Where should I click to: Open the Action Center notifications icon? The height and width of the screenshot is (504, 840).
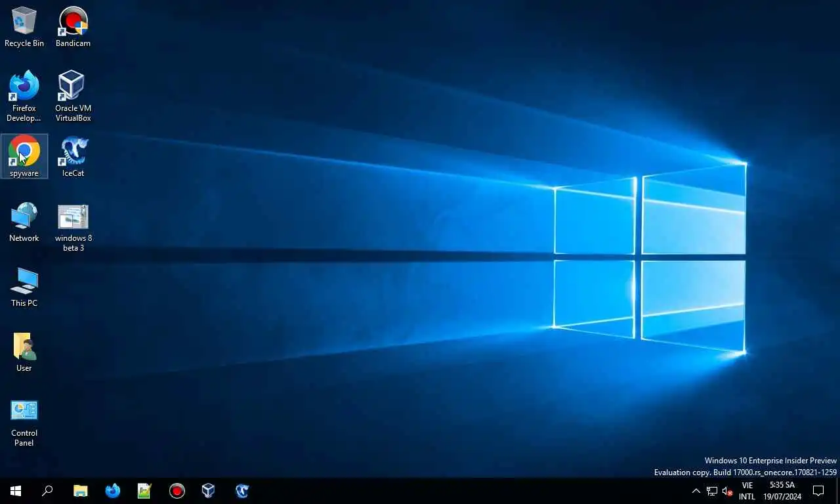(x=818, y=491)
